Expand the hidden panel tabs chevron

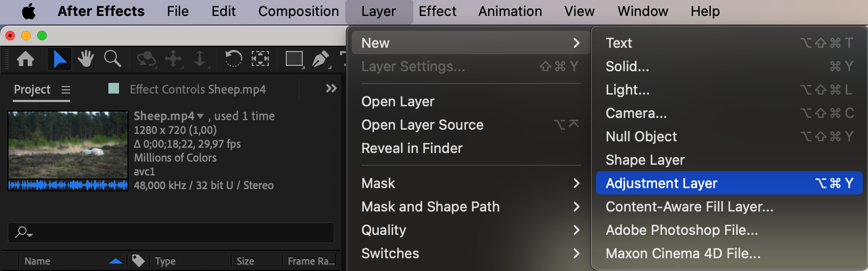click(331, 88)
